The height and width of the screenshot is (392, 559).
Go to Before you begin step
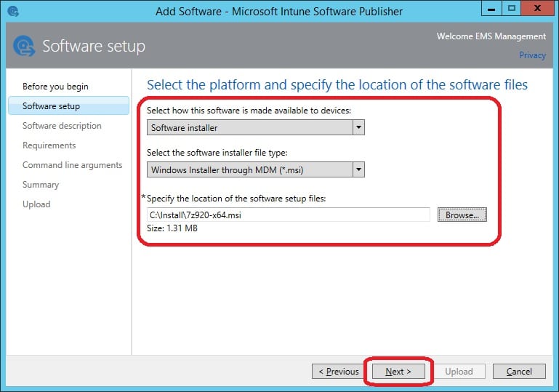[55, 87]
